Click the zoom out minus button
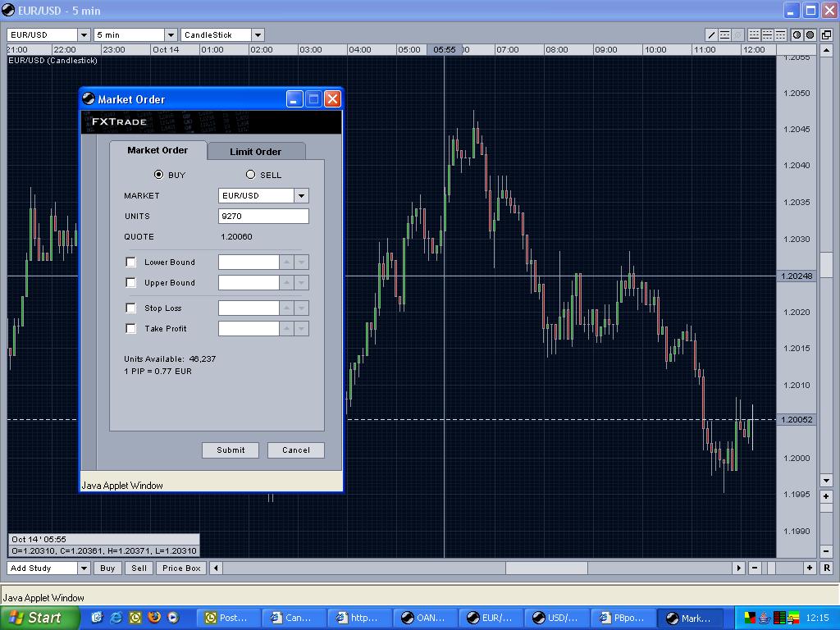 tap(755, 568)
